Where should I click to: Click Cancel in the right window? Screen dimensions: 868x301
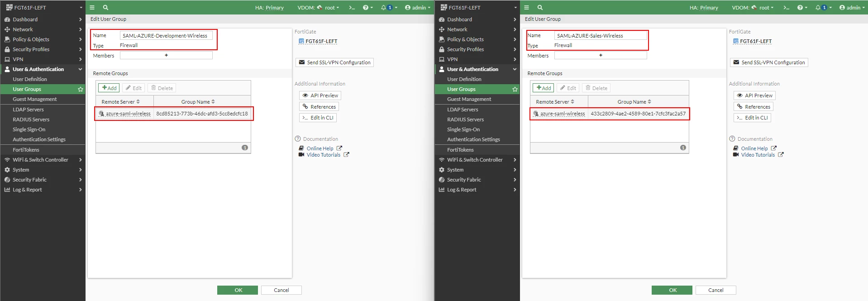pyautogui.click(x=716, y=290)
